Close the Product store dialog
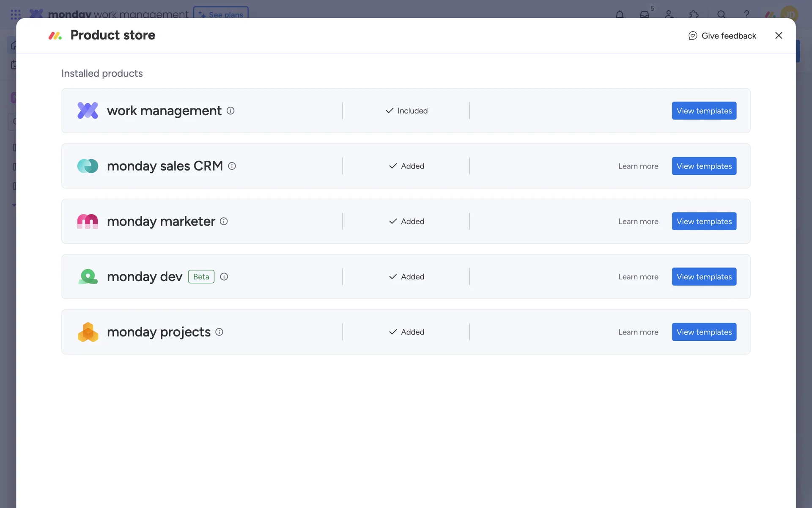This screenshot has width=812, height=508. coord(779,36)
